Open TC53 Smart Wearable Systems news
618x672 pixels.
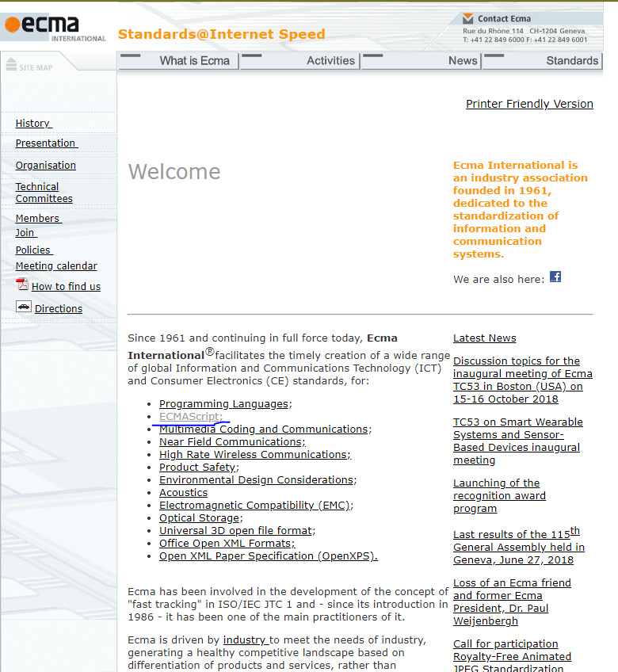coord(518,441)
